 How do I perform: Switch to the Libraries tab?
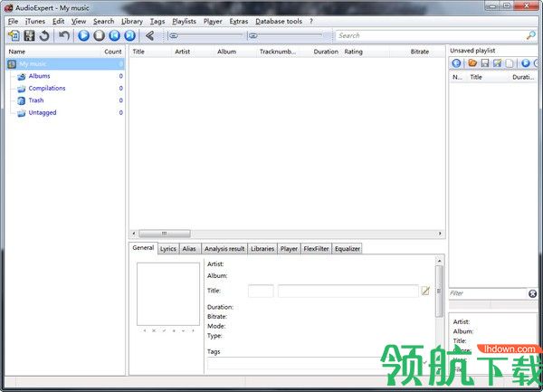click(262, 249)
